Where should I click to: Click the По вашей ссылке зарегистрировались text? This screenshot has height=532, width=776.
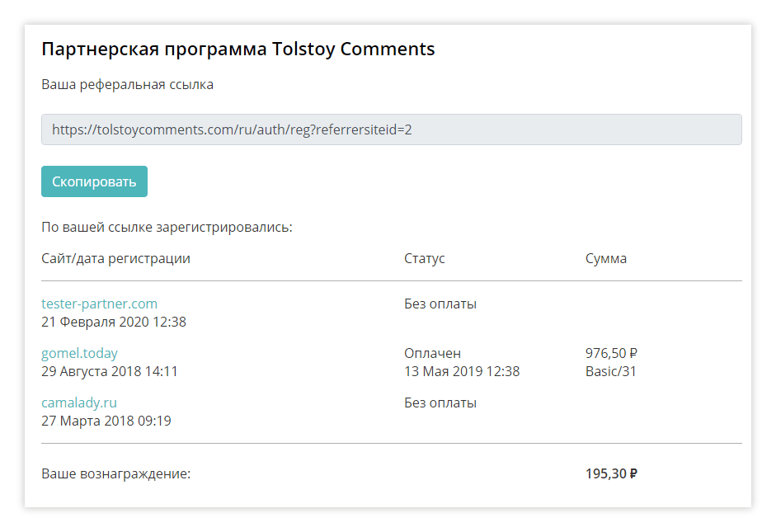[167, 228]
